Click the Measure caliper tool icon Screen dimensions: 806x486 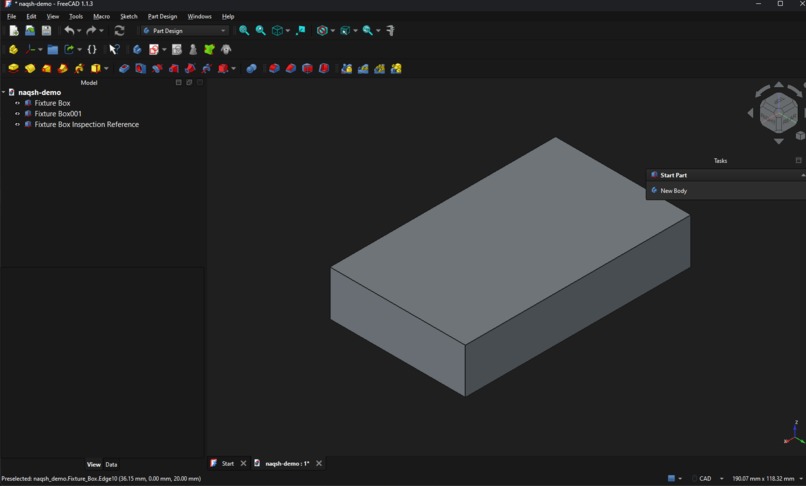pos(391,31)
